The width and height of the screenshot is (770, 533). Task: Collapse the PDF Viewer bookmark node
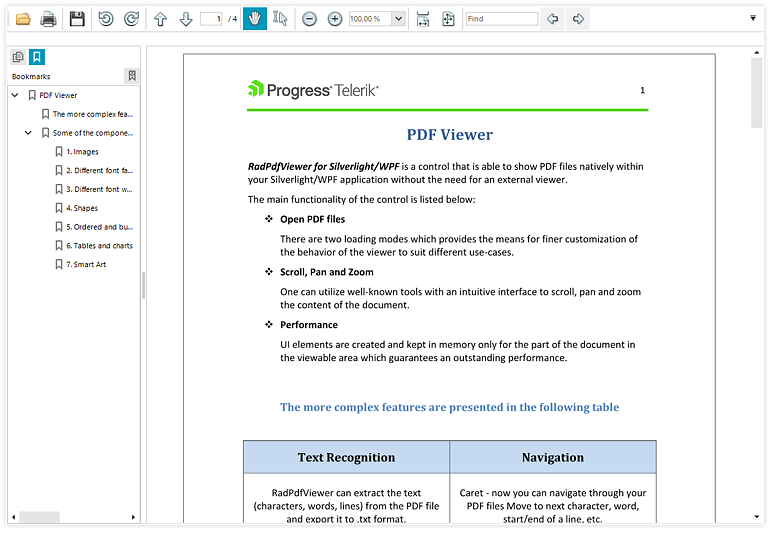pyautogui.click(x=15, y=95)
